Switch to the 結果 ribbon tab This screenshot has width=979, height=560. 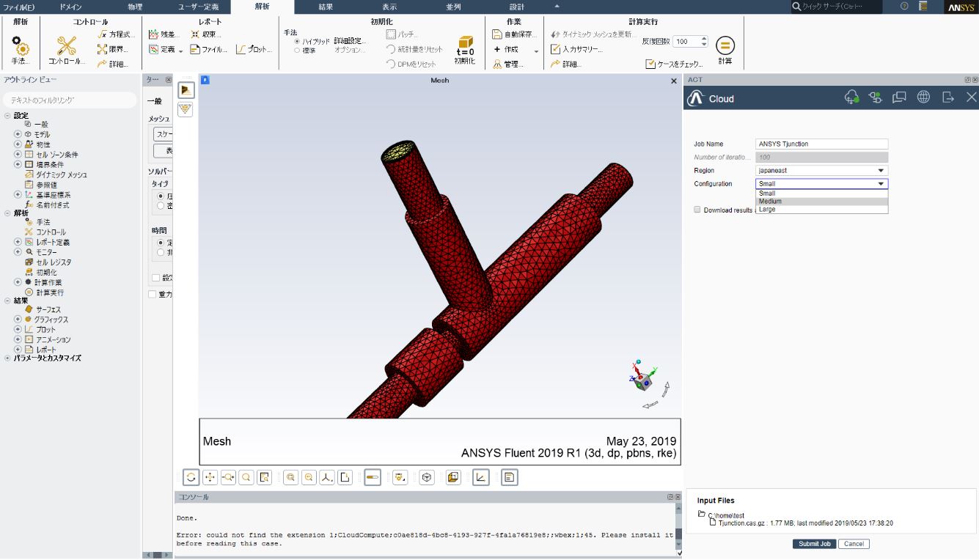[326, 7]
